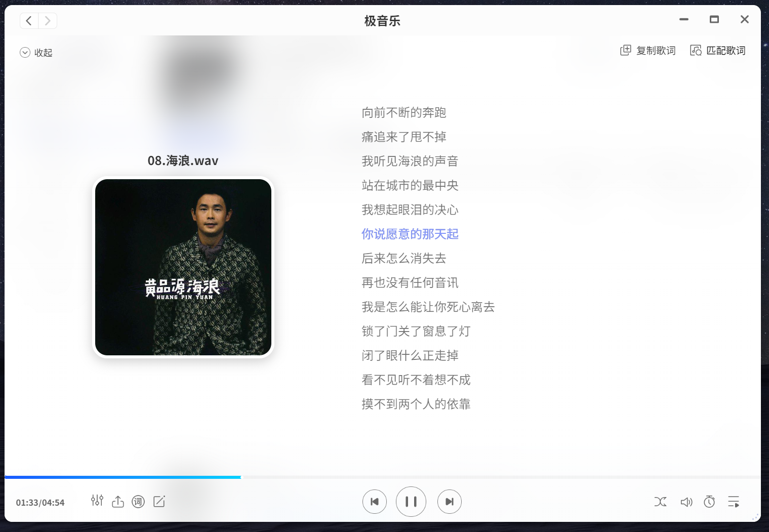The width and height of the screenshot is (769, 532).
Task: Toggle shuffle play mode icon
Action: click(x=661, y=502)
